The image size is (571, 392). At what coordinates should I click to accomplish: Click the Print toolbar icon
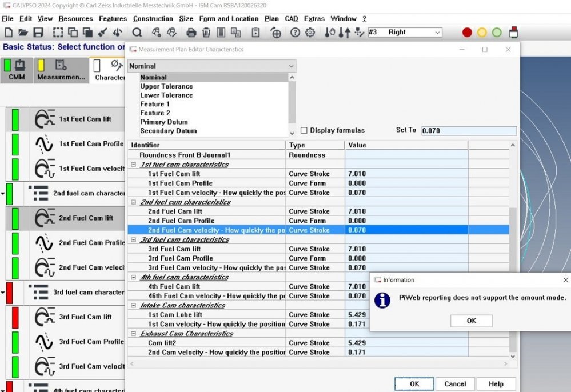191,33
